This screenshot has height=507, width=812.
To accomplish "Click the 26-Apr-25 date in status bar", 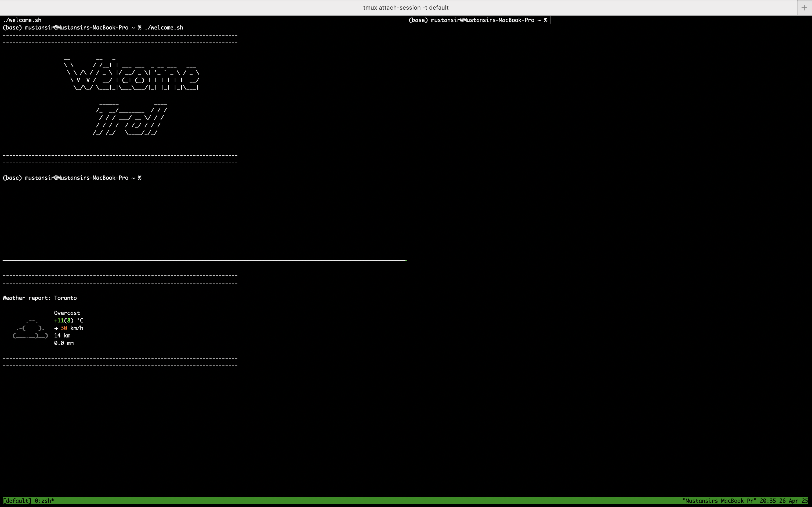I will coord(793,501).
